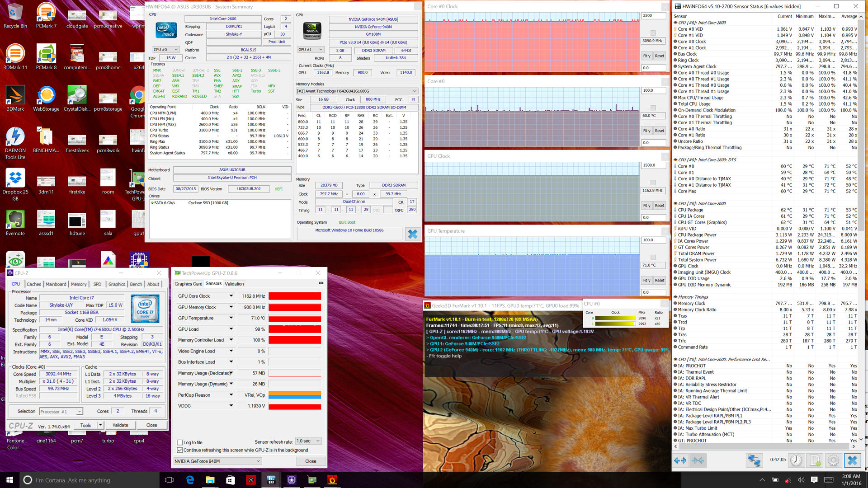Open Sensor refresh rate 1.0 sec dropdown

coord(308,441)
